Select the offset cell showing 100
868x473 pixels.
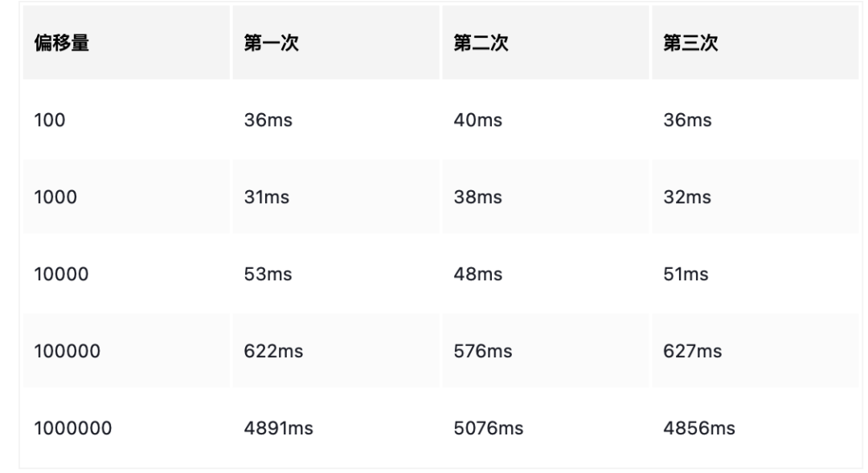click(x=126, y=120)
